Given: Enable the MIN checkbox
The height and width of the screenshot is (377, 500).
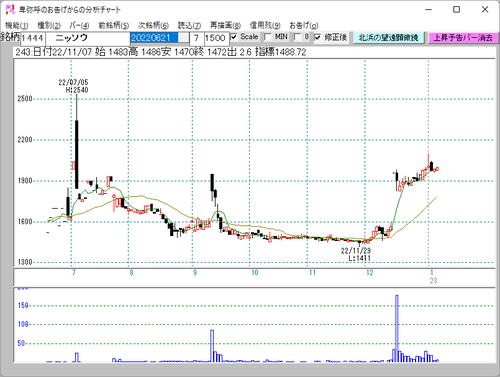Looking at the screenshot, I should tap(268, 37).
